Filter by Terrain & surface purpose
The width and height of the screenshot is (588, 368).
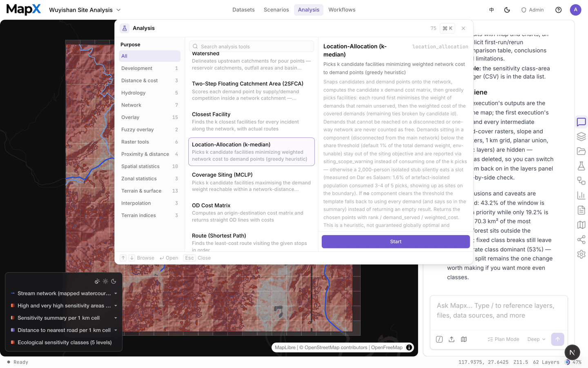pos(149,191)
